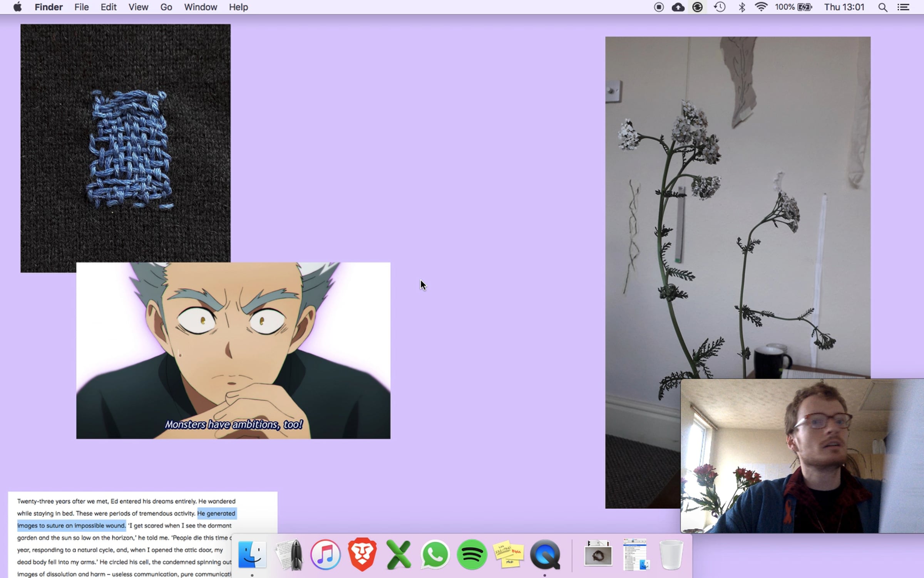The height and width of the screenshot is (578, 924).
Task: Switch to QuickTime Player in the Dock
Action: click(545, 554)
